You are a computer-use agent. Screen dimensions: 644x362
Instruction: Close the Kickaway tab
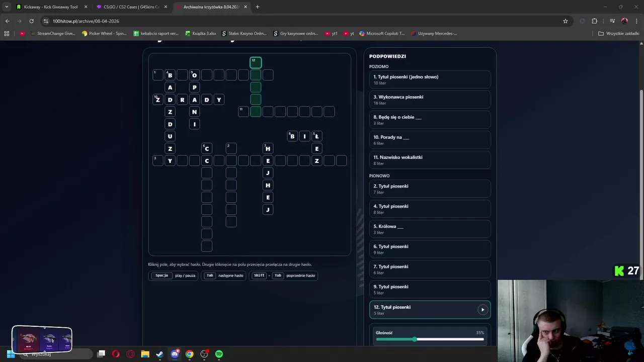pos(86,7)
